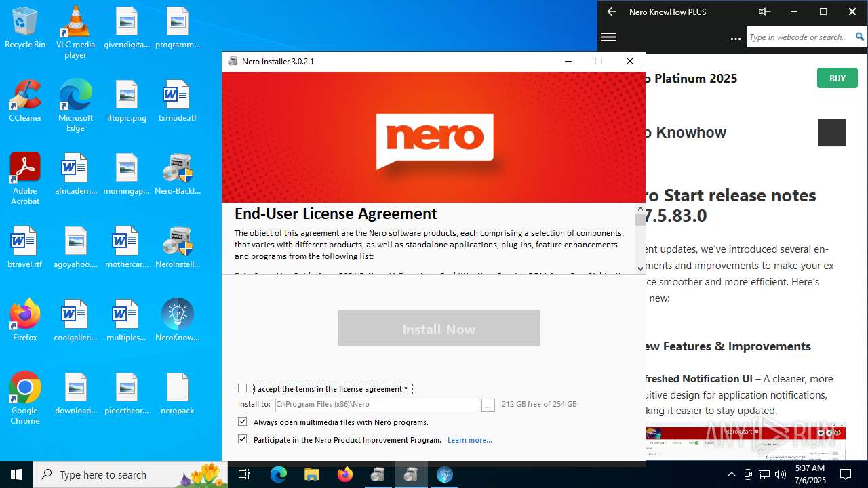Open Task View from taskbar

point(244,474)
